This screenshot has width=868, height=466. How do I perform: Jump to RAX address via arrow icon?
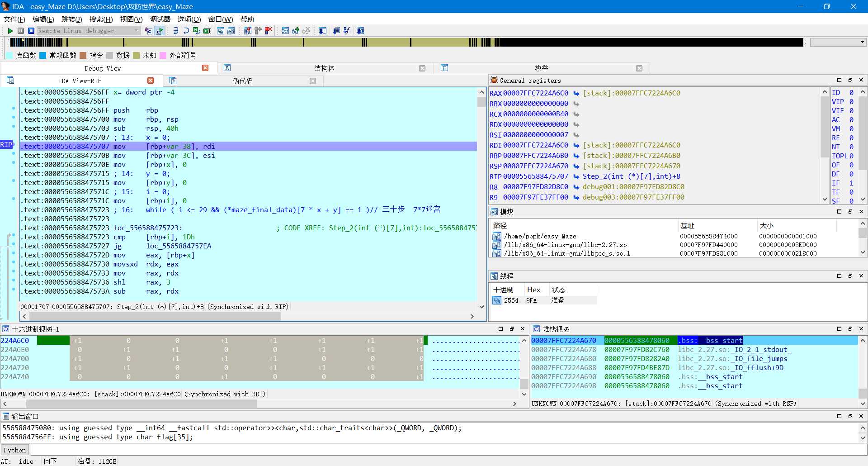[576, 93]
